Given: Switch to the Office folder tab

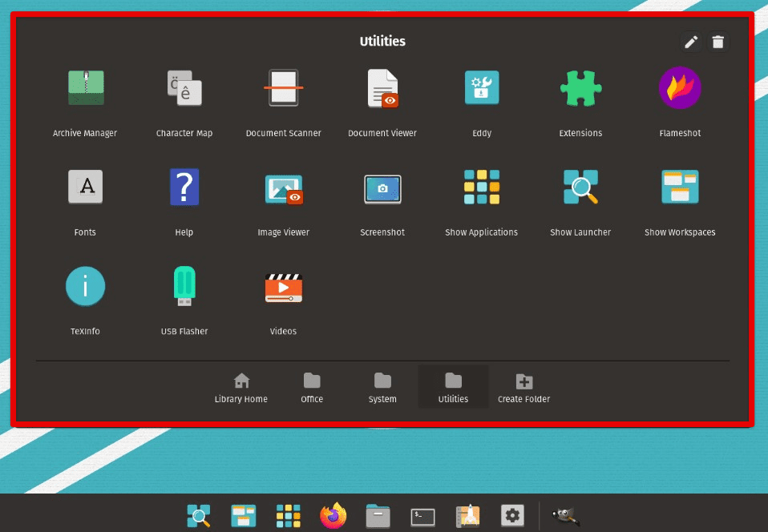Looking at the screenshot, I should click(311, 386).
